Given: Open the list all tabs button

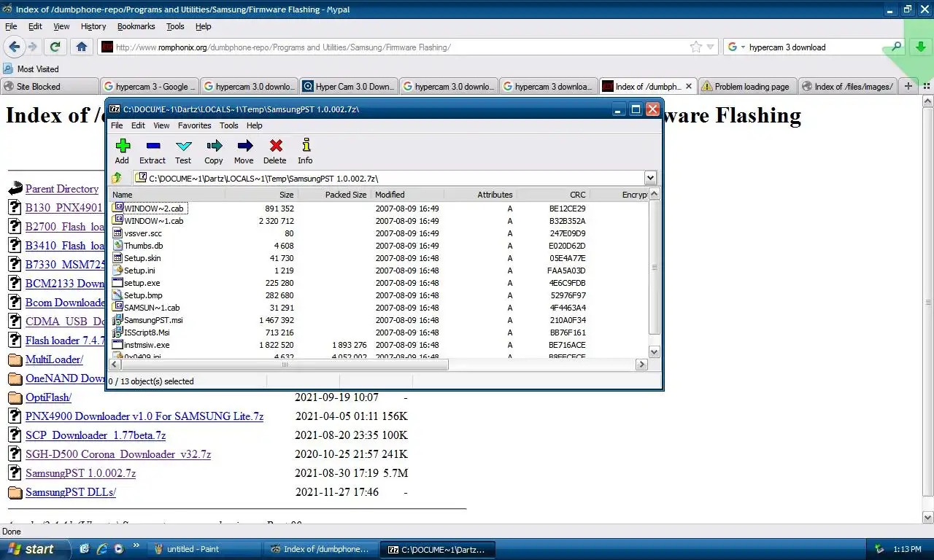Looking at the screenshot, I should (926, 86).
